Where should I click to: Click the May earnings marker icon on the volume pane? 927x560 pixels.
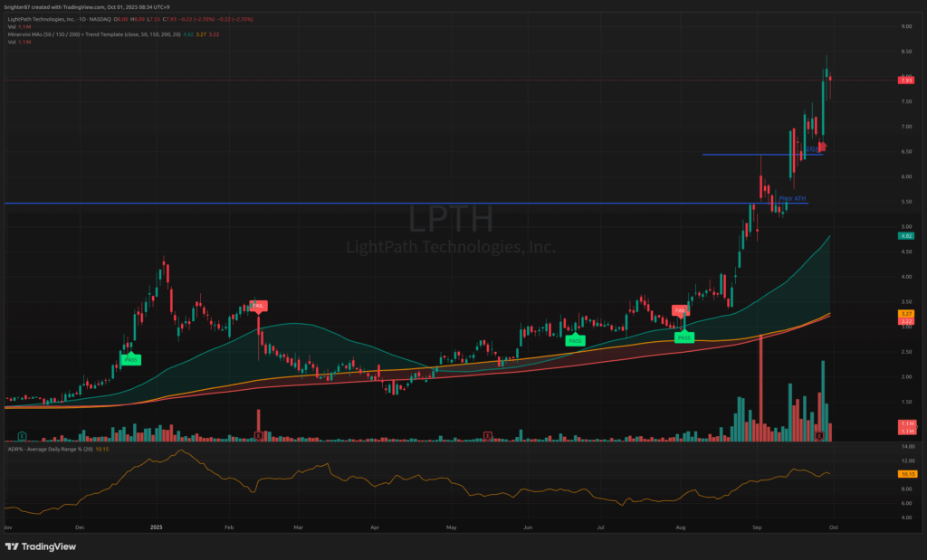[x=488, y=435]
